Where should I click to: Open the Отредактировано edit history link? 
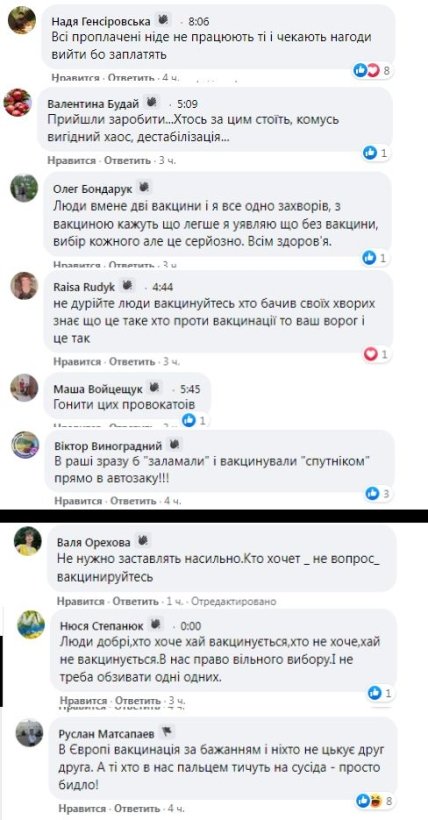(233, 601)
